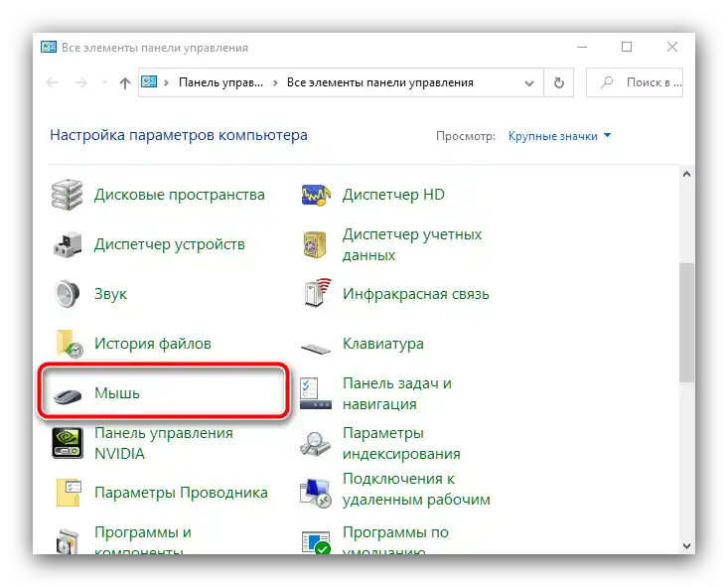Click the search magnifier icon
Screen dimensions: 728x587
point(607,82)
